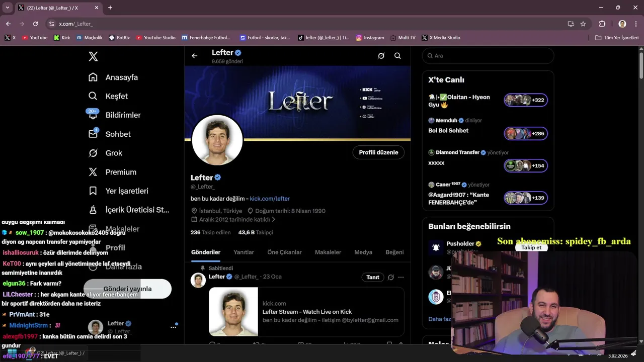Image resolution: width=644 pixels, height=362 pixels.
Task: Open the Tüm Yer İşaretleri folder
Action: point(617,38)
